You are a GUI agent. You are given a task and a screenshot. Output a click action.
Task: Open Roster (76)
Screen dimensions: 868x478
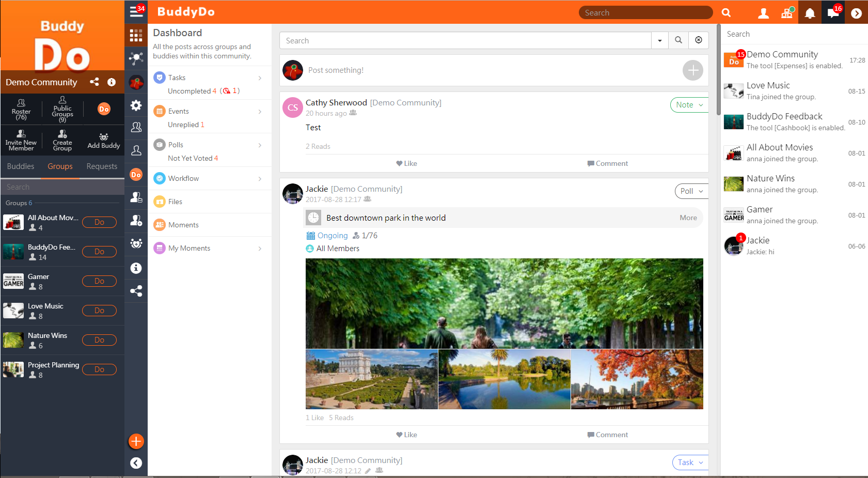click(21, 109)
